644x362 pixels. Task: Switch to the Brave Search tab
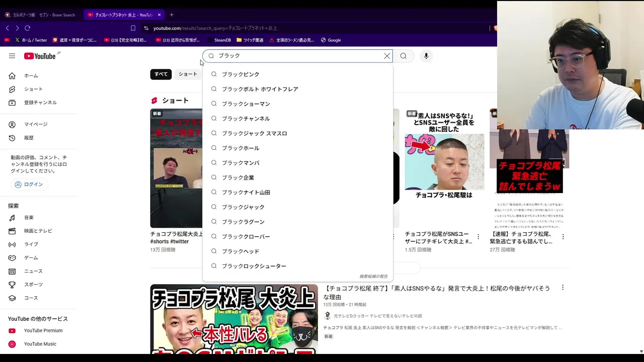(x=40, y=15)
